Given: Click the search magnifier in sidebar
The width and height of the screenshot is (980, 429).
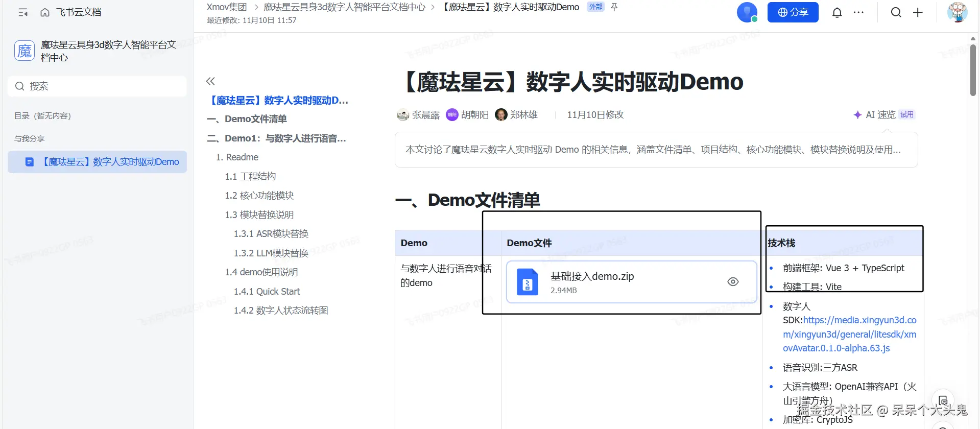Looking at the screenshot, I should click(19, 86).
